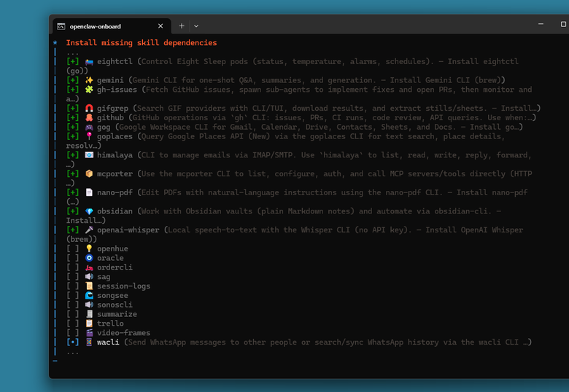Click the 'gog' skill name
Image resolution: width=569 pixels, height=392 pixels.
pyautogui.click(x=104, y=128)
